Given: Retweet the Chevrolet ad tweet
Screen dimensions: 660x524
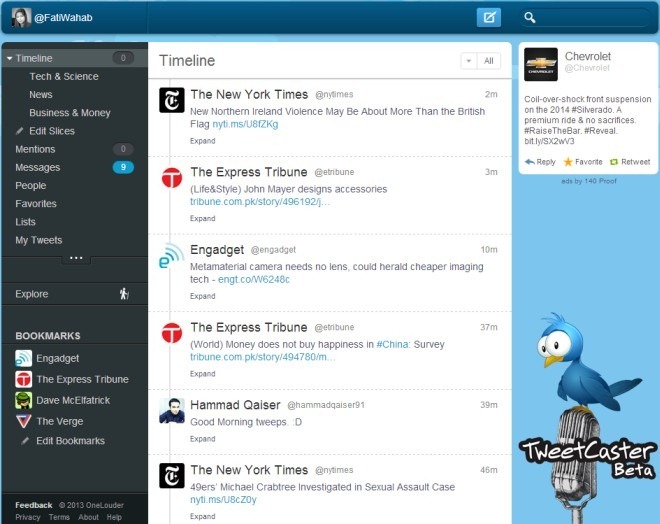Looking at the screenshot, I should point(630,162).
